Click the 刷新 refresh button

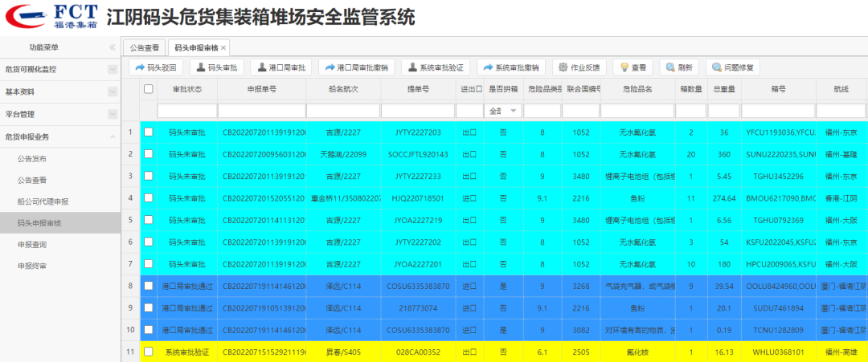[x=679, y=67]
